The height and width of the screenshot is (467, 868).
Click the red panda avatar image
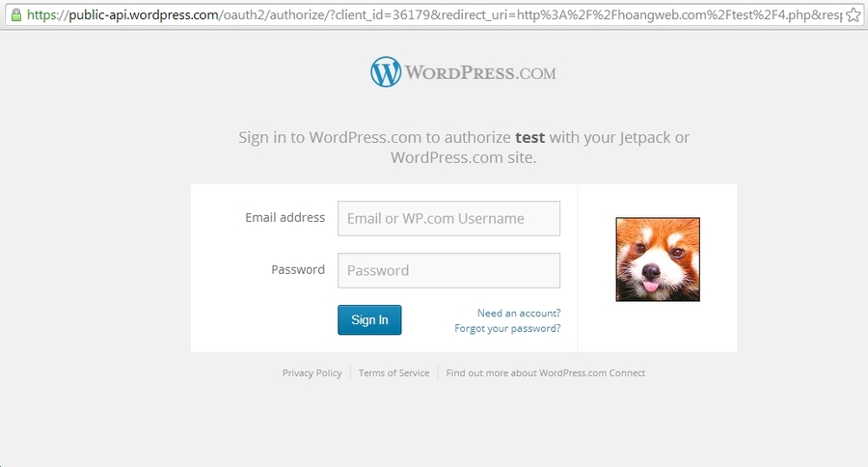pyautogui.click(x=658, y=260)
